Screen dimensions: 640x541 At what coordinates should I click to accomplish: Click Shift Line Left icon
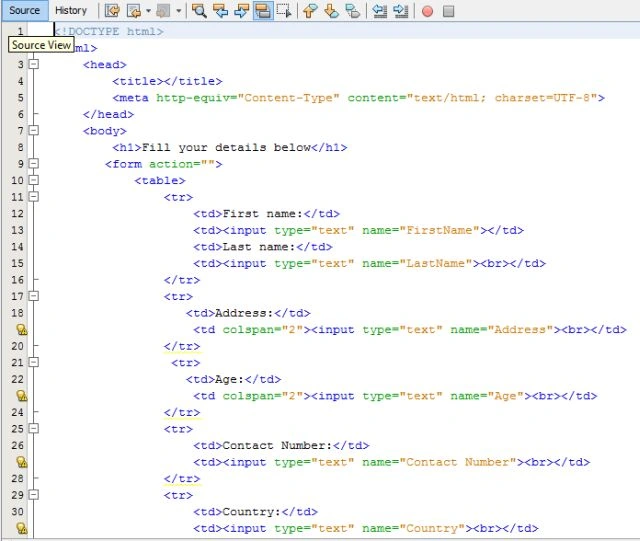(x=380, y=11)
